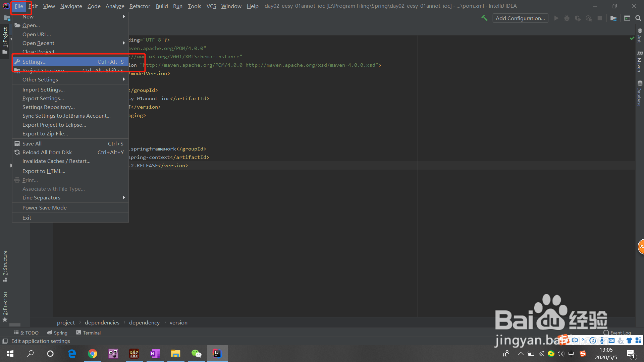The height and width of the screenshot is (362, 644).
Task: Click the Add Configuration button
Action: click(x=520, y=18)
